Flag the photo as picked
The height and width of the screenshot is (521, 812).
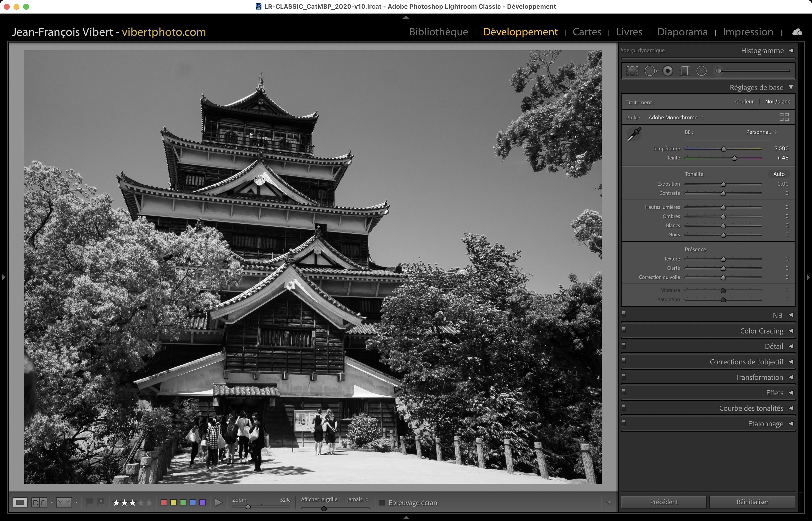89,502
